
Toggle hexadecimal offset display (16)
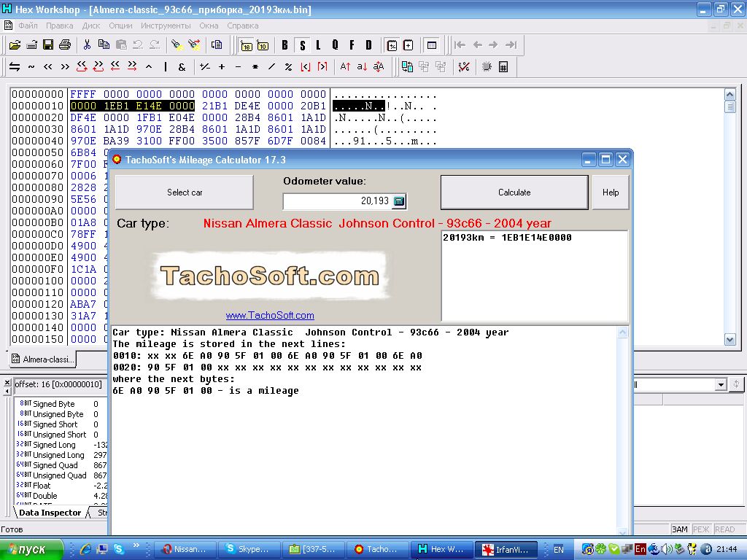[x=247, y=46]
